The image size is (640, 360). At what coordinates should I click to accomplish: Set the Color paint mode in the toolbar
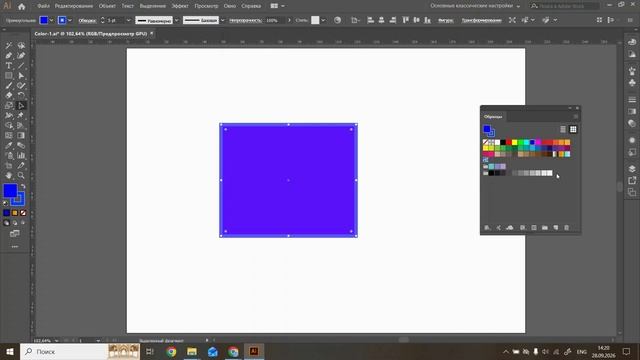(7, 213)
